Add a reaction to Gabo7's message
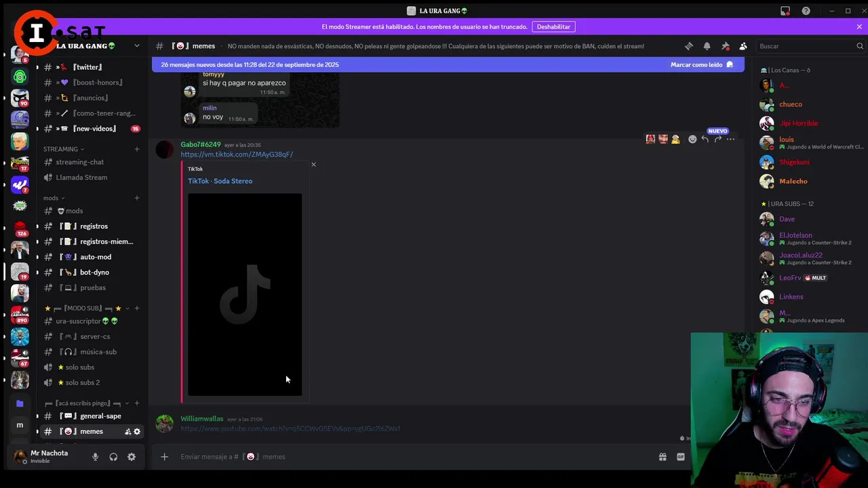This screenshot has height=488, width=868. (x=692, y=139)
